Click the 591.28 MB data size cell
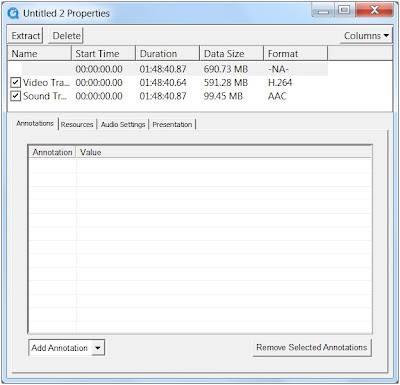This screenshot has height=385, width=400. (226, 82)
